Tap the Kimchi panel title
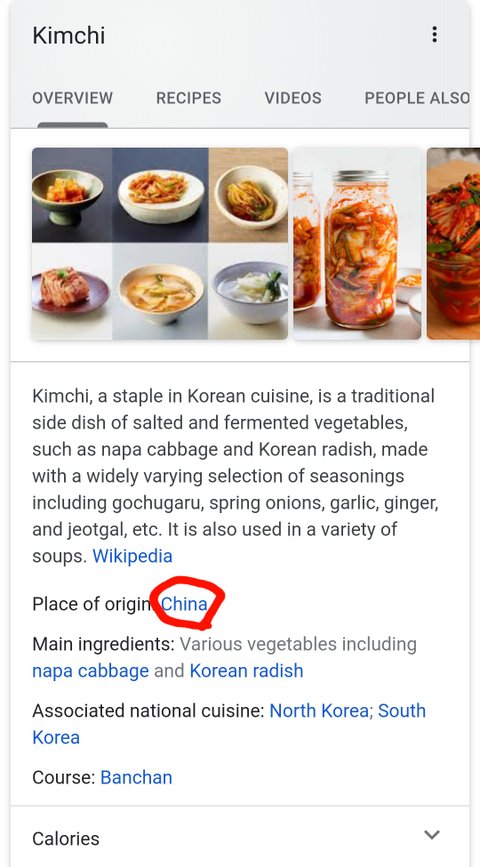The image size is (480, 867). 69,35
